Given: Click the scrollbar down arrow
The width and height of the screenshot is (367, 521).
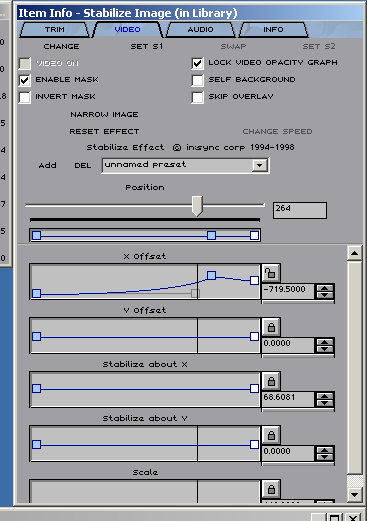Looking at the screenshot, I should [354, 495].
